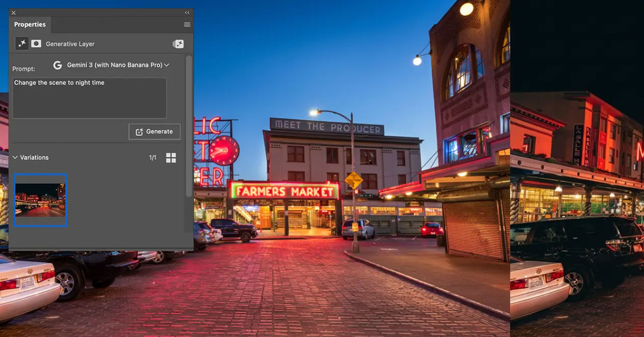The width and height of the screenshot is (644, 337).
Task: Click the 1/1 variation counter
Action: pyautogui.click(x=152, y=158)
